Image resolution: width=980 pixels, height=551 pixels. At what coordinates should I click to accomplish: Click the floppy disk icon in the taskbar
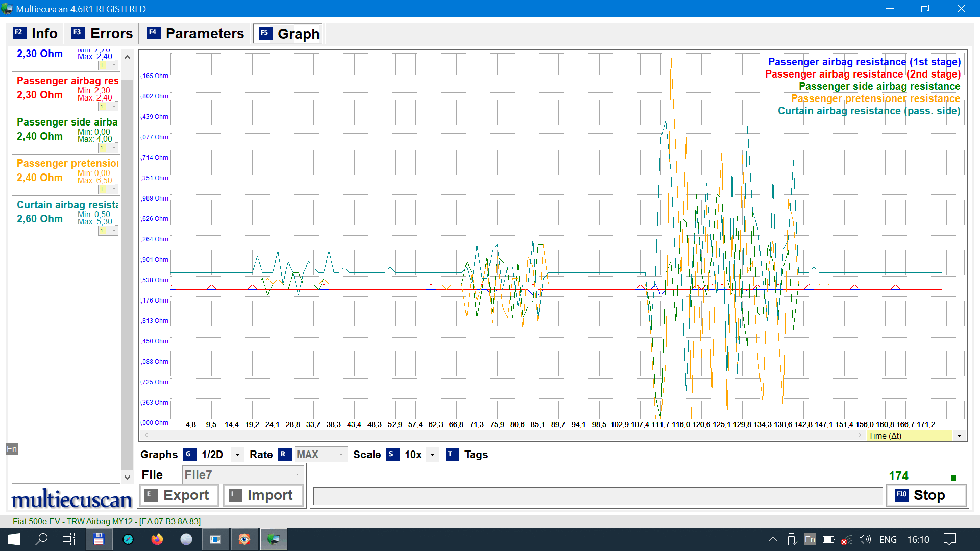tap(99, 539)
